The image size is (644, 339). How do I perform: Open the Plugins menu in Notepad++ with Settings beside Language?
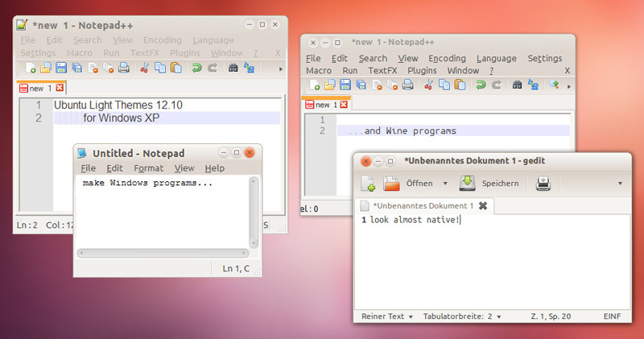click(x=422, y=71)
